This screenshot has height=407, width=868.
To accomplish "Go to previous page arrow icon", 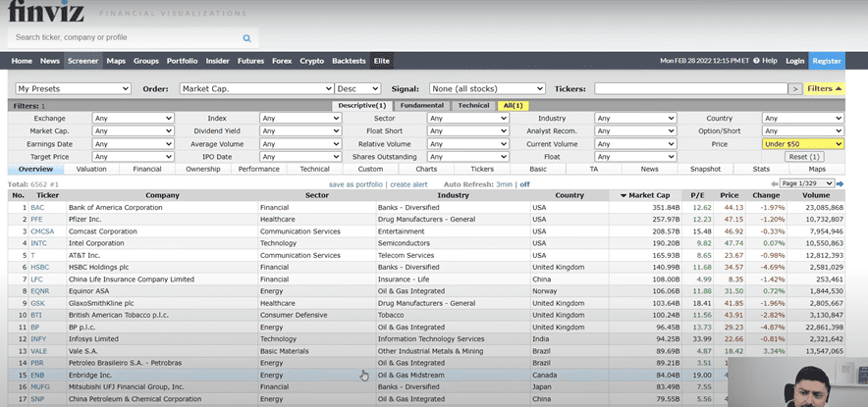I will pyautogui.click(x=774, y=183).
